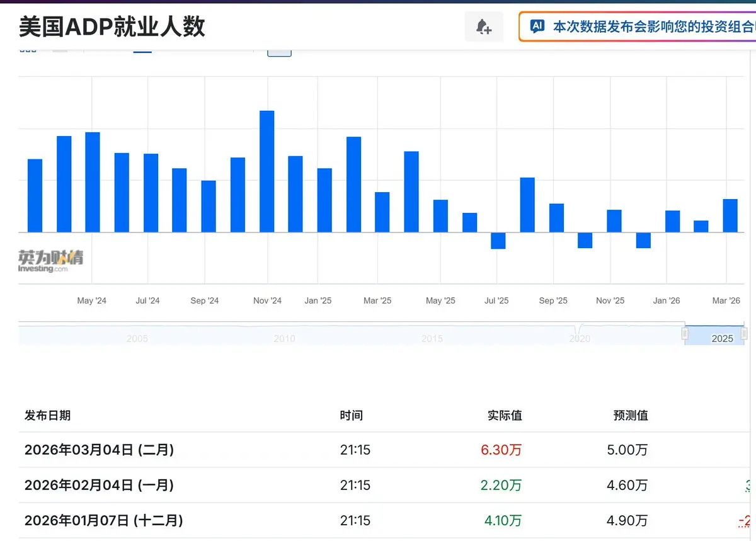Click the 21:15 time in 01月07日 row
756x541 pixels.
coord(355,521)
